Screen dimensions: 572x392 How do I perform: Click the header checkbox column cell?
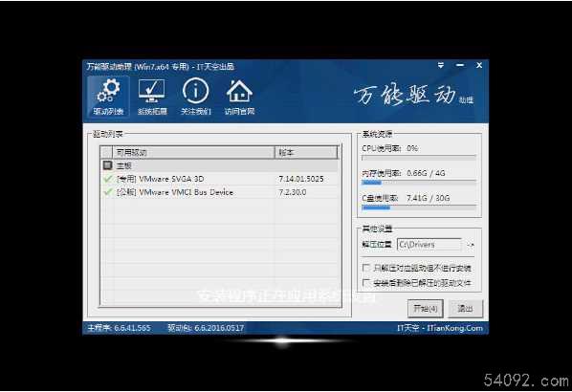(107, 152)
